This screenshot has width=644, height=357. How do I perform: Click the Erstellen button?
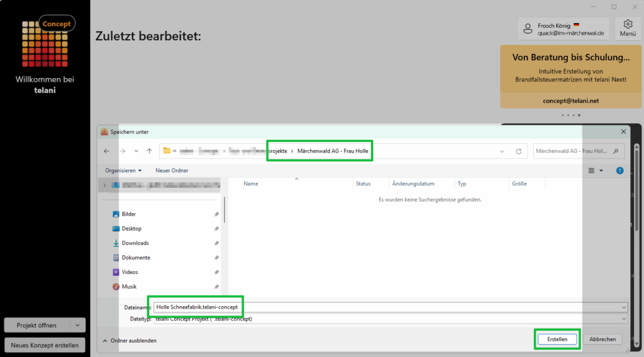coord(557,339)
